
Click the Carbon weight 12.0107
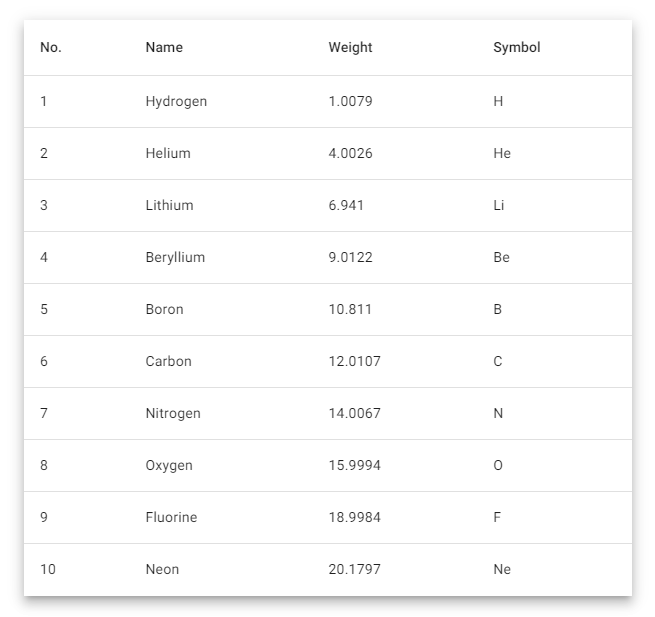point(355,361)
